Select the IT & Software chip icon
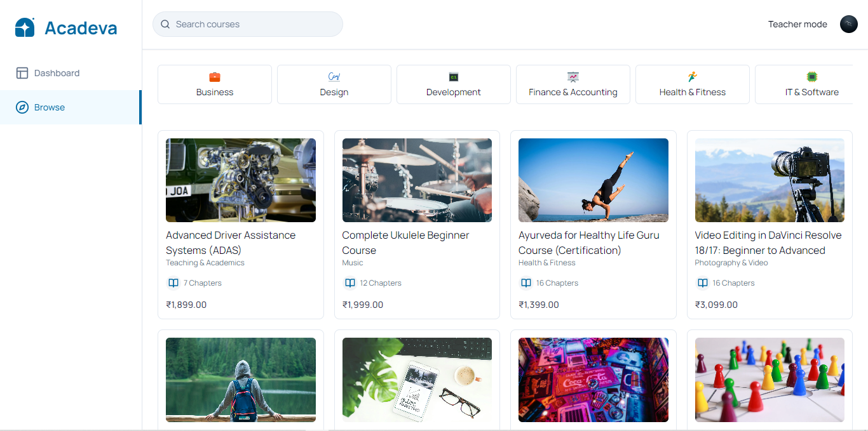This screenshot has width=868, height=431. click(x=812, y=77)
